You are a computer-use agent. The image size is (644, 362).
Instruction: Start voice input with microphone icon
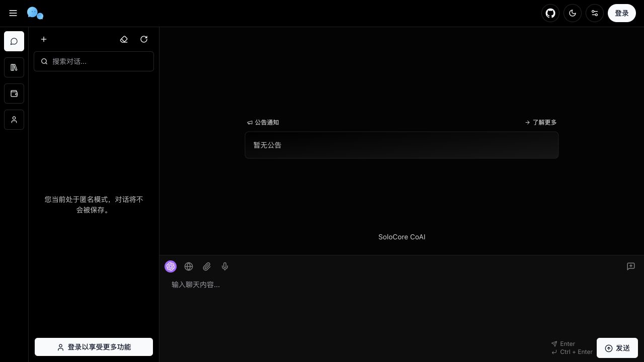coord(225,266)
